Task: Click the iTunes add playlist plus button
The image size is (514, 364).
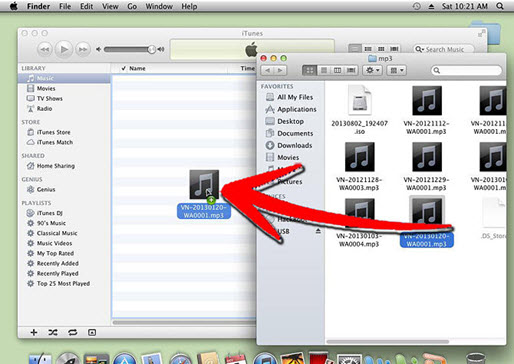Action: [34, 332]
